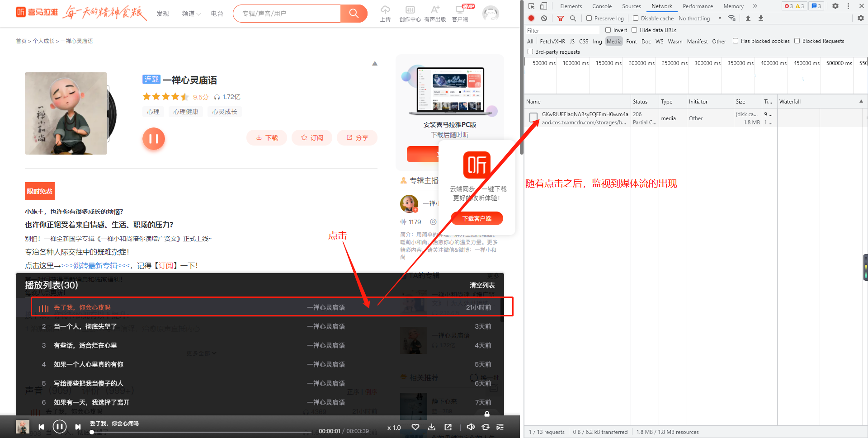Open the x 1.0 playback speed selector

coord(394,427)
